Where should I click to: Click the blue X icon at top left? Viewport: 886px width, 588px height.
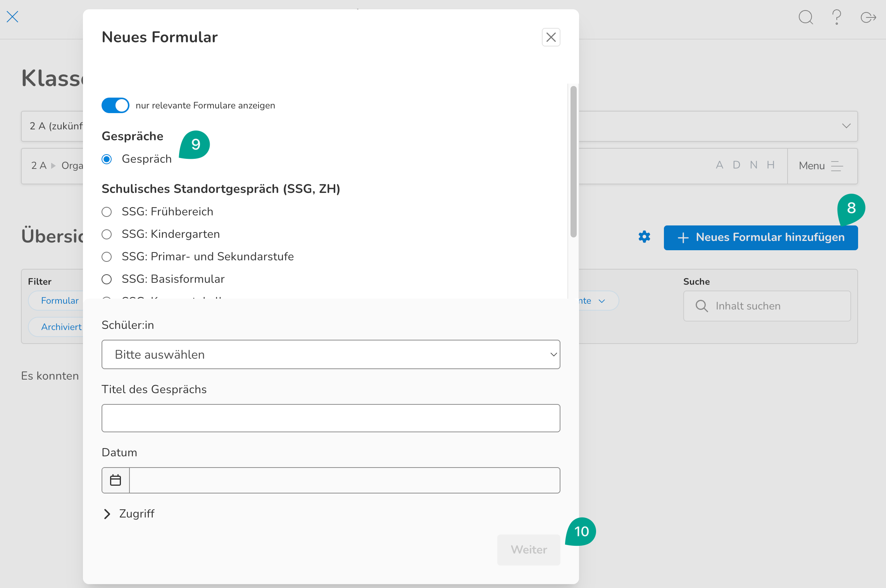pyautogui.click(x=12, y=17)
